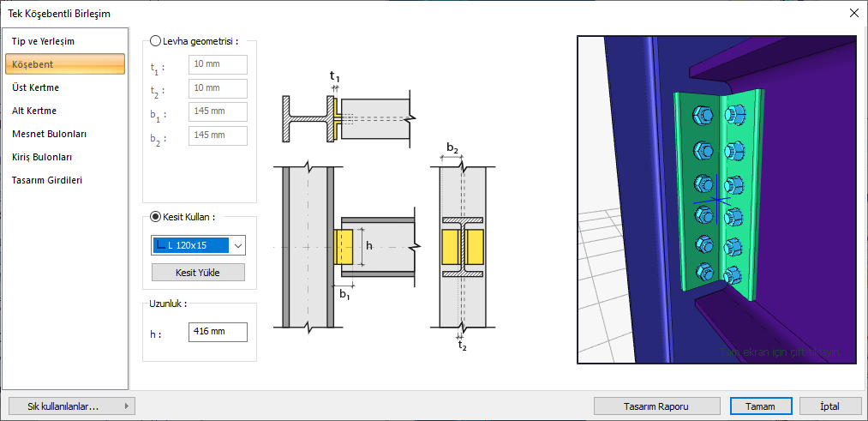
Task: Open the L 120x15 section dropdown
Action: click(238, 245)
